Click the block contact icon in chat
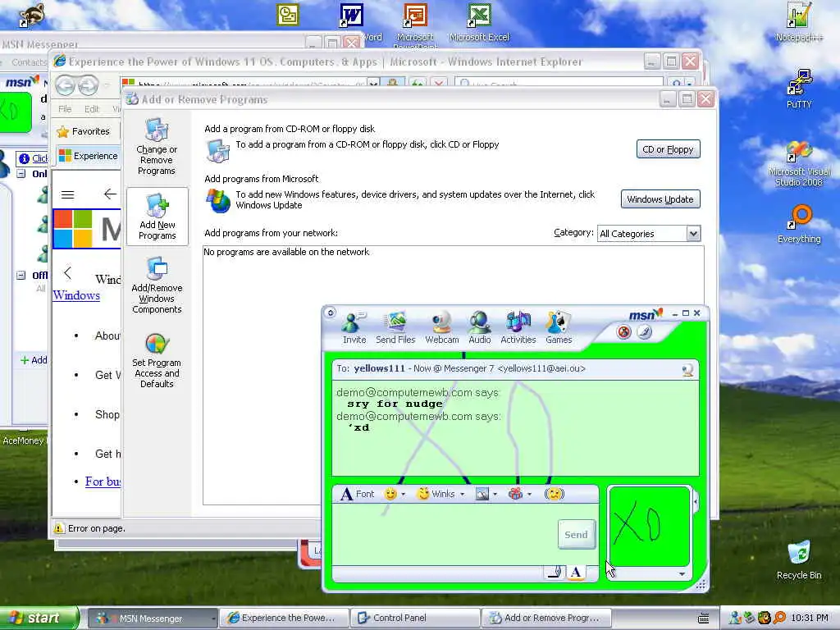The width and height of the screenshot is (840, 630). coord(623,332)
